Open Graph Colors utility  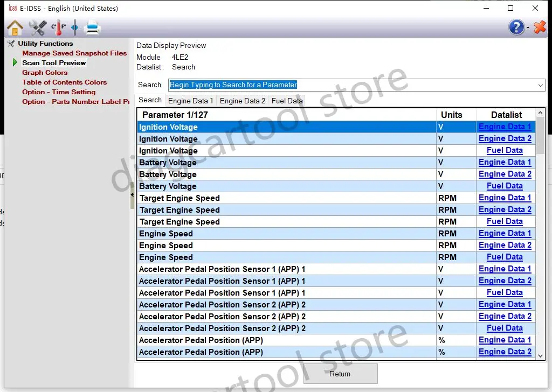point(45,73)
